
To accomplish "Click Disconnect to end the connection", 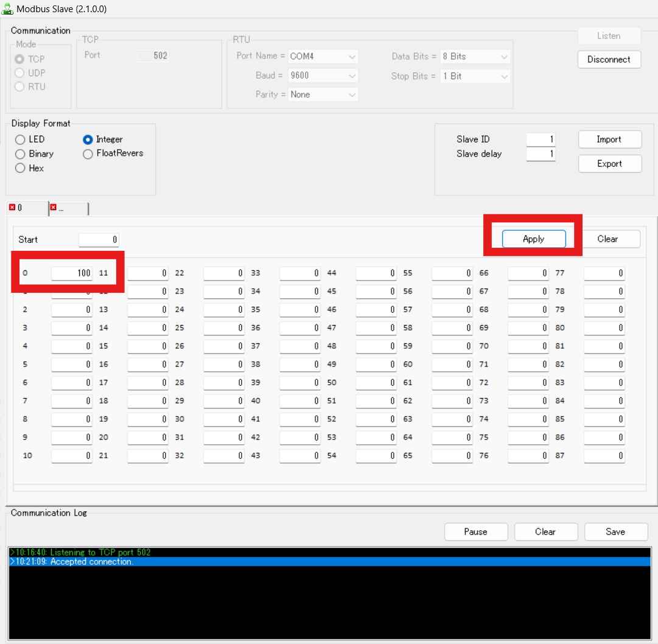I will pyautogui.click(x=609, y=59).
